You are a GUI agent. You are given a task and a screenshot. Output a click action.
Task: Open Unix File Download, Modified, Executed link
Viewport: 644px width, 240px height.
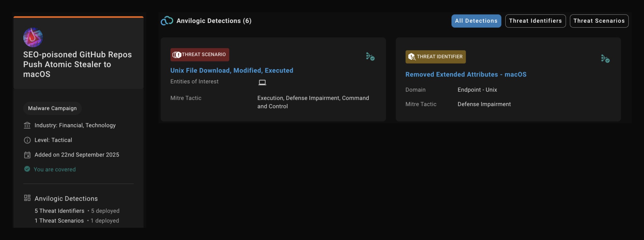(232, 71)
